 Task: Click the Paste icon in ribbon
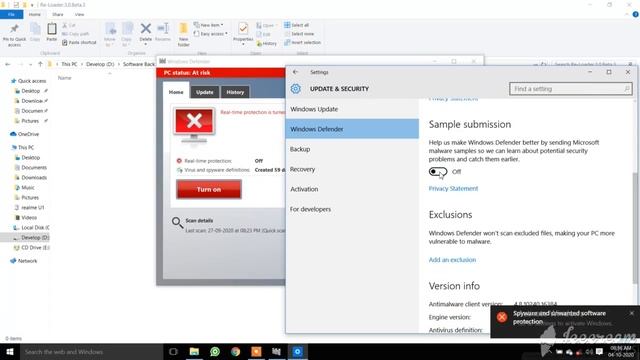pyautogui.click(x=51, y=32)
